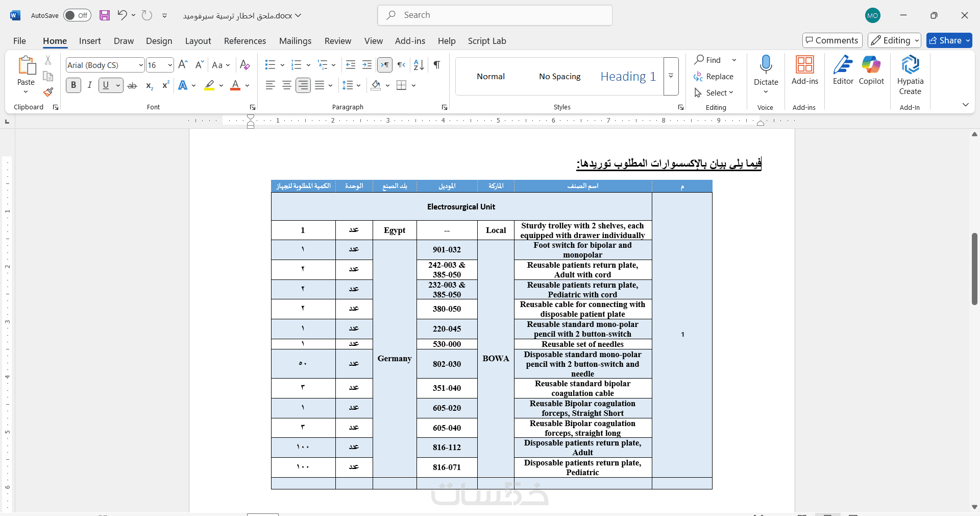Click the Search box
Image resolution: width=980 pixels, height=516 pixels.
pyautogui.click(x=495, y=15)
